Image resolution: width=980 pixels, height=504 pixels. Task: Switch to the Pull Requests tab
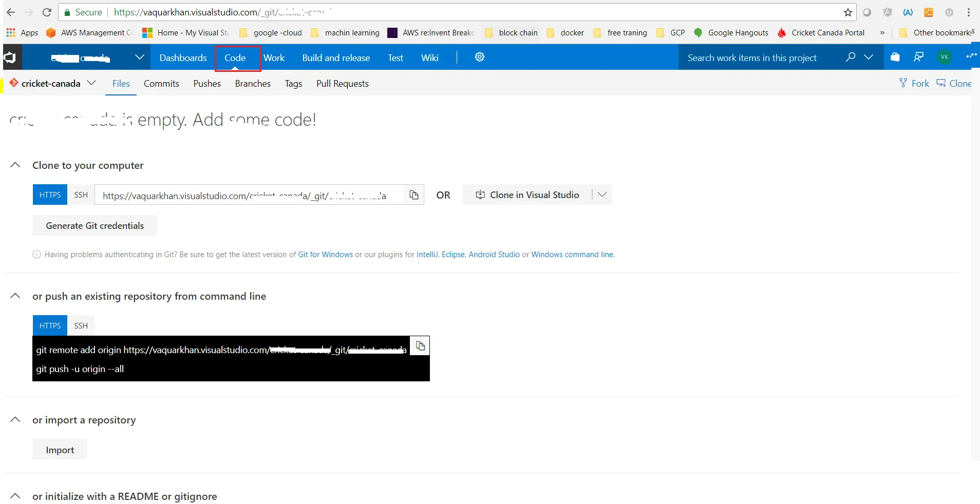[343, 84]
